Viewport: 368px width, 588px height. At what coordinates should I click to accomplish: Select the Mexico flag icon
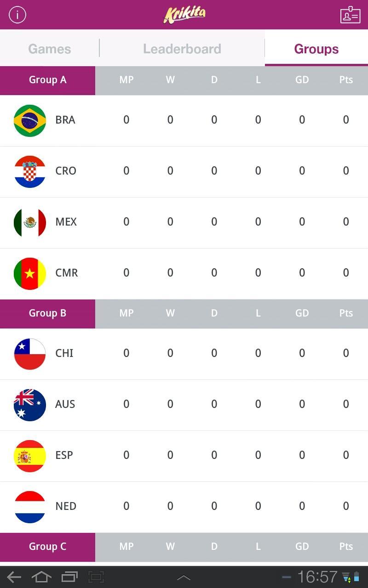30,222
